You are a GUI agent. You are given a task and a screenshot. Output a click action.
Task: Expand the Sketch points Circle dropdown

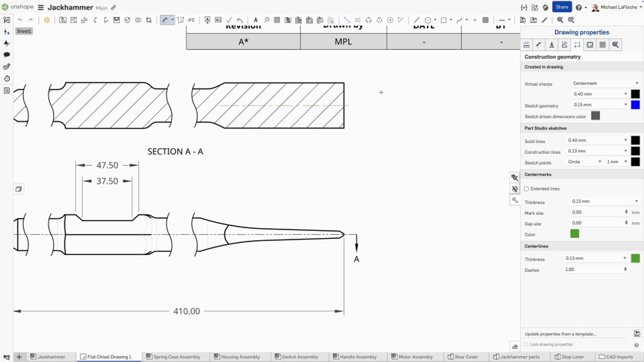pyautogui.click(x=584, y=162)
